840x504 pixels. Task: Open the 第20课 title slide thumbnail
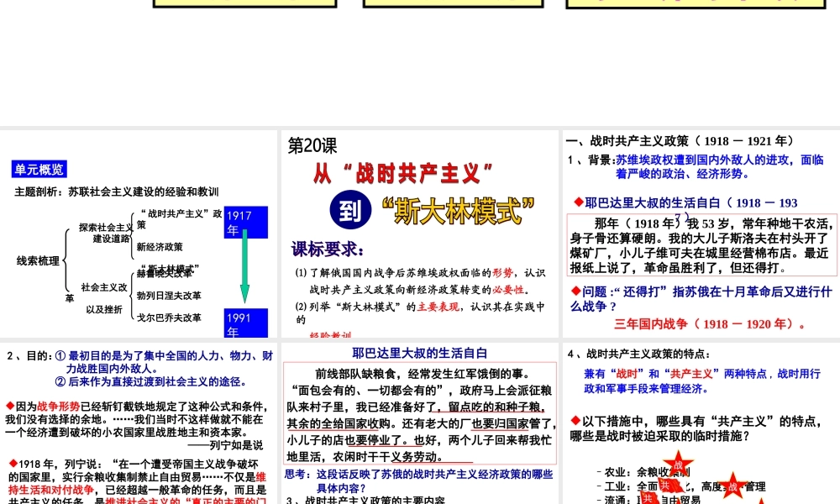point(419,234)
